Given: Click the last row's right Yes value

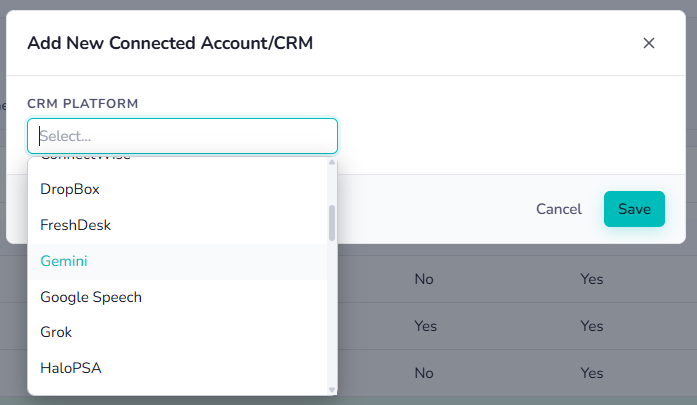Looking at the screenshot, I should click(x=592, y=373).
